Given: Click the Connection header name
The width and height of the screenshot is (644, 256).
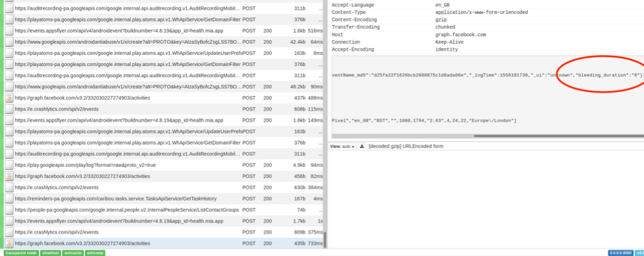Looking at the screenshot, I should (x=346, y=42).
